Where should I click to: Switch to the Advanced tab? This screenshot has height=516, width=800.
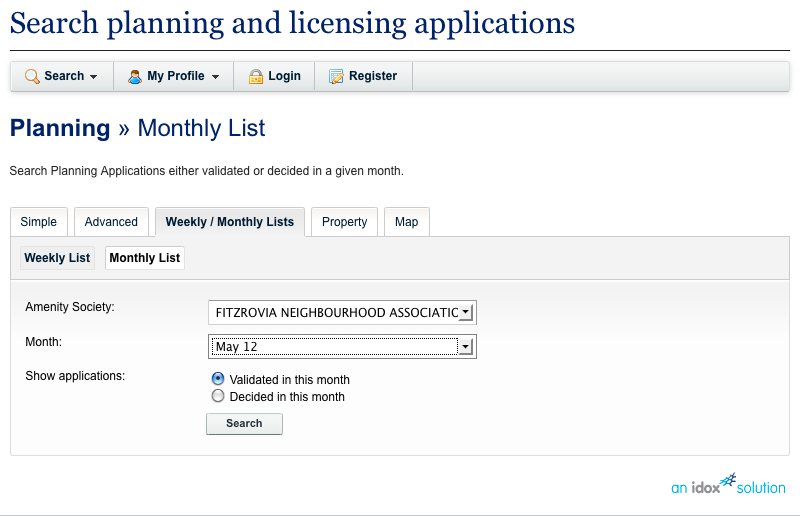[x=111, y=222]
